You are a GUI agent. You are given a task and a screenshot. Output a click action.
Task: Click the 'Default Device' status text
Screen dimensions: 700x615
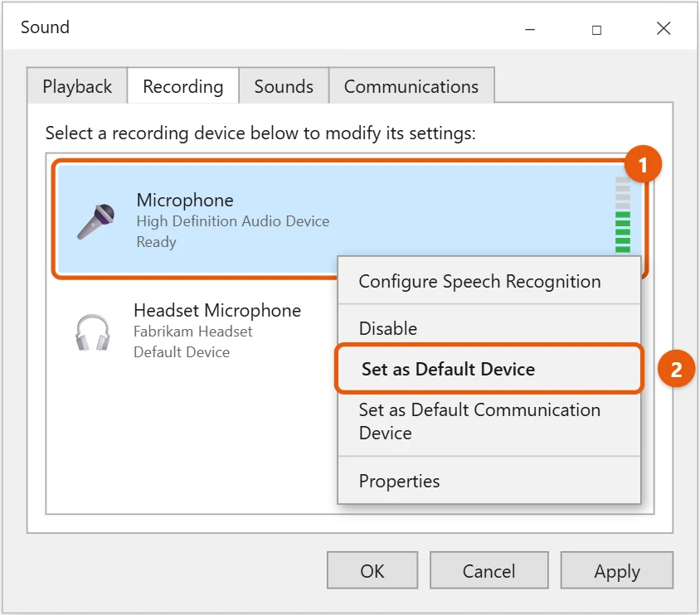coord(182,352)
